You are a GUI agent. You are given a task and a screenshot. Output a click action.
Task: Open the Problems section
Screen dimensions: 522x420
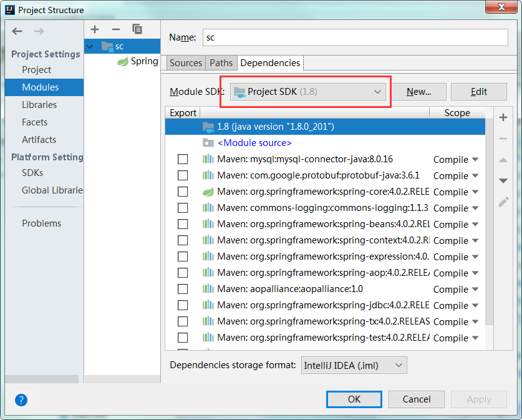click(41, 223)
